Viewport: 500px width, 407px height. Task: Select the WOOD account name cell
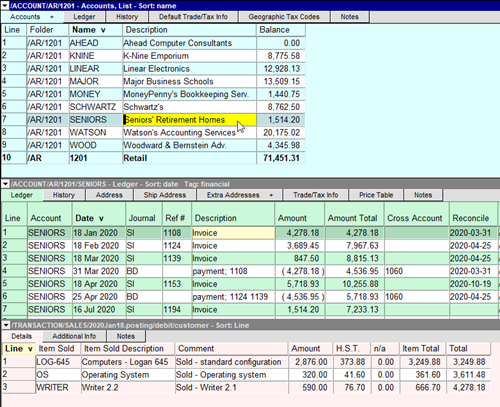point(95,145)
